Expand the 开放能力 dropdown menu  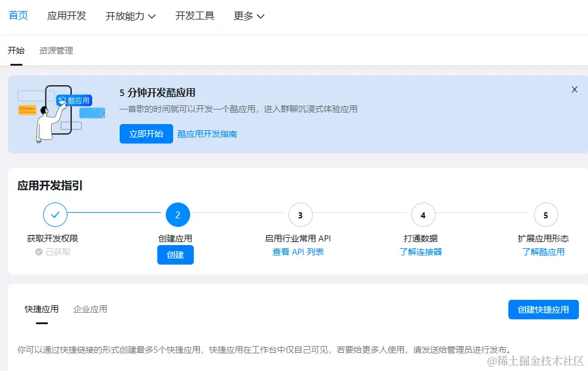(131, 16)
